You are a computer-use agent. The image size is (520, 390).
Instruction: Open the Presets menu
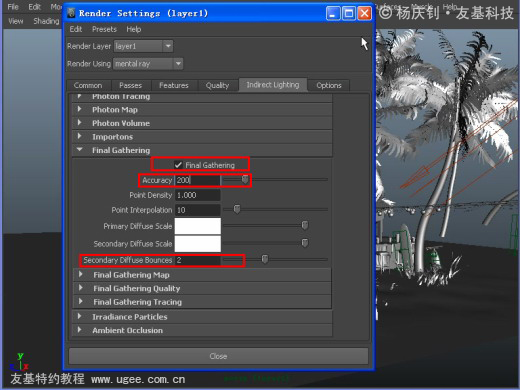click(104, 29)
